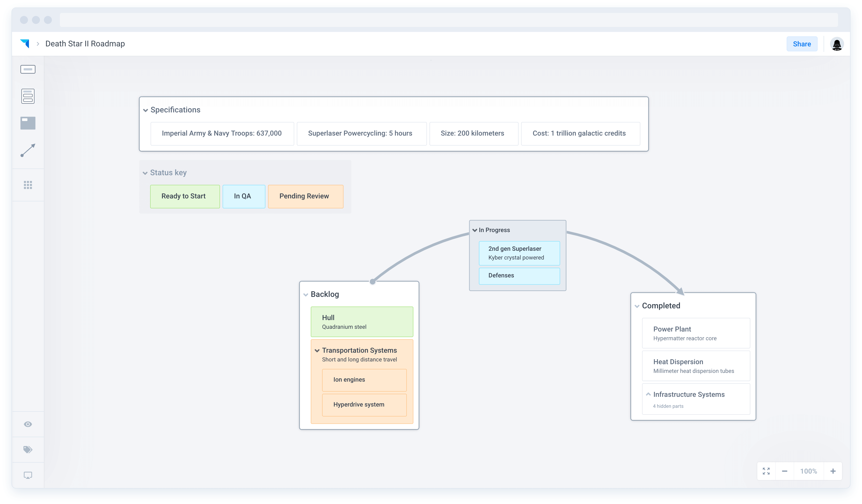Select the Superlaser Powercycling: 5 hours card
Screen dimensions: 862x504
click(x=362, y=133)
